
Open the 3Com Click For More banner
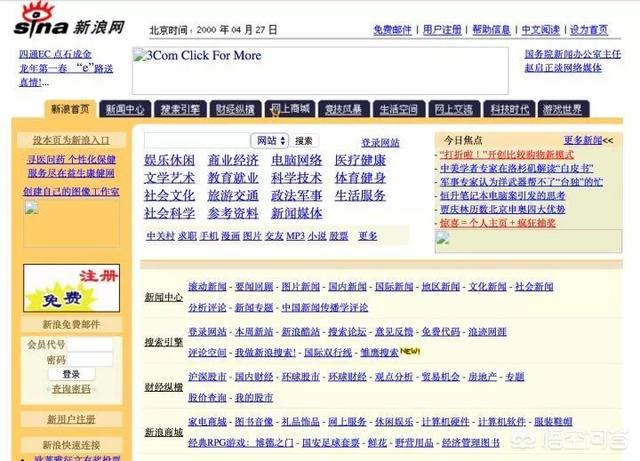click(320, 71)
